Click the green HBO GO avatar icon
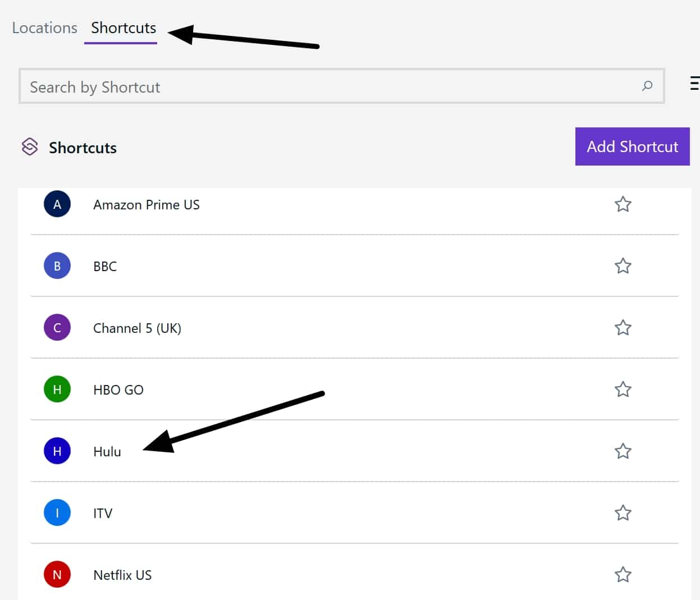Screen dimensions: 700x600 pyautogui.click(x=57, y=390)
